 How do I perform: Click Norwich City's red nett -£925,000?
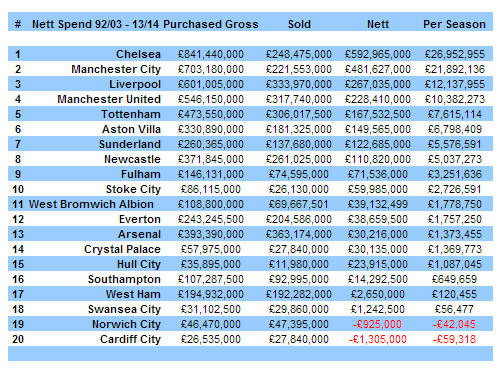pyautogui.click(x=377, y=324)
